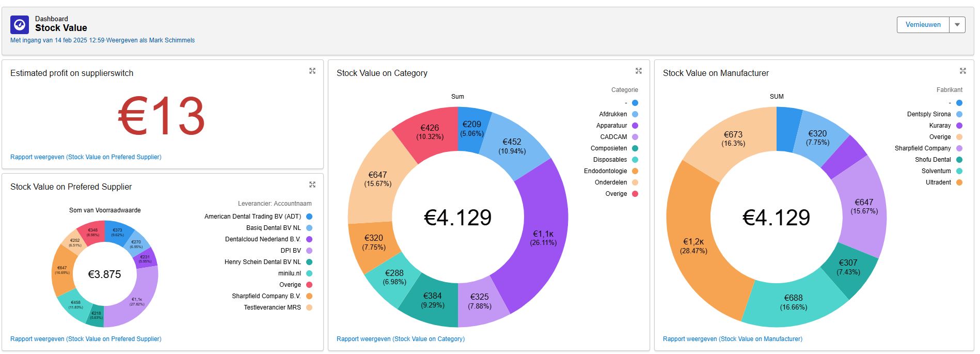
Task: Open Rapport weergeven link for Stock Value on Category
Action: 400,339
